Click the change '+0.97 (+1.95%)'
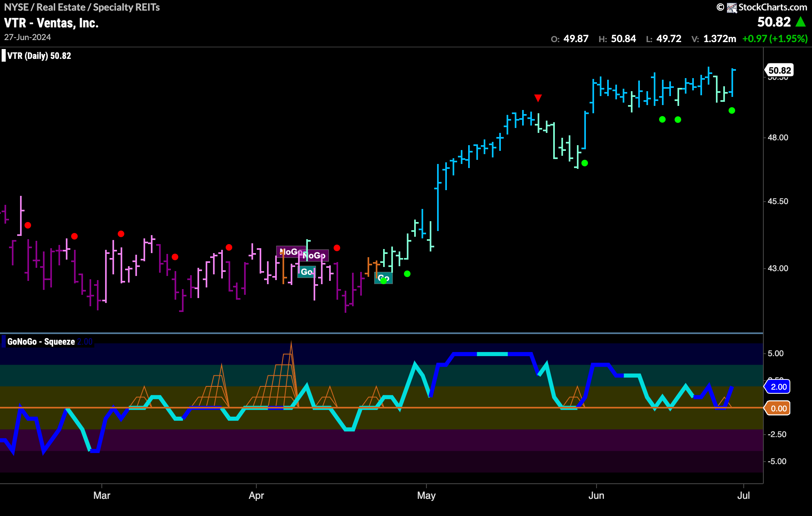This screenshot has width=812, height=516. [775, 39]
